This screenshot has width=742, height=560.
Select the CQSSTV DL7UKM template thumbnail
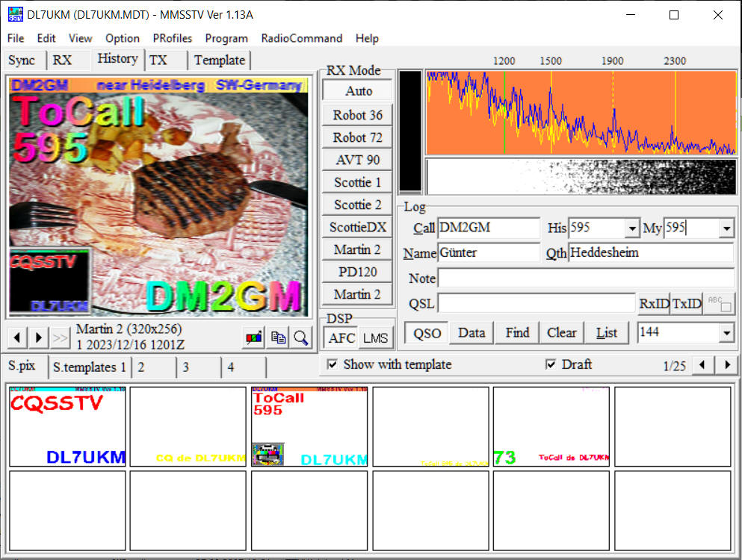click(x=67, y=426)
